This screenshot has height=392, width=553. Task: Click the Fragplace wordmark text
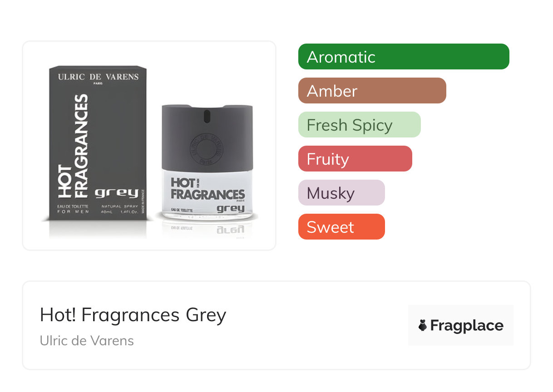(x=467, y=326)
